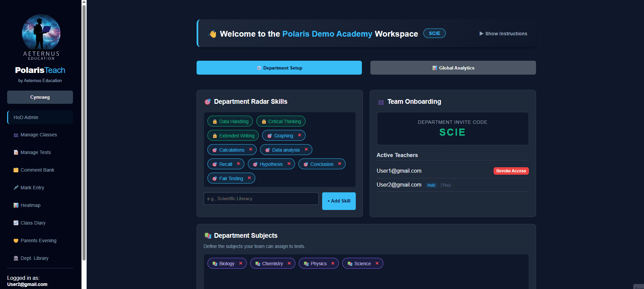Screen dimensions: 644x289
Task: Select the Chemistry subject chip
Action: pyautogui.click(x=273, y=264)
